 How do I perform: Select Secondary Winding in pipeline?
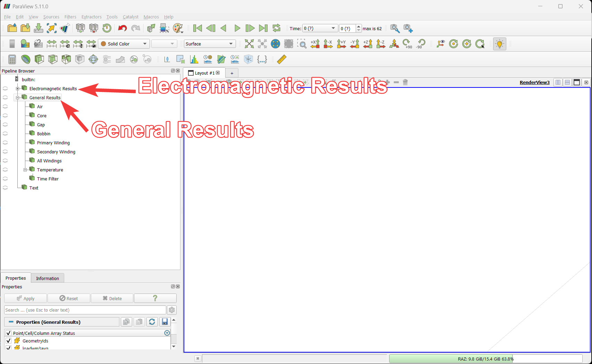point(56,152)
